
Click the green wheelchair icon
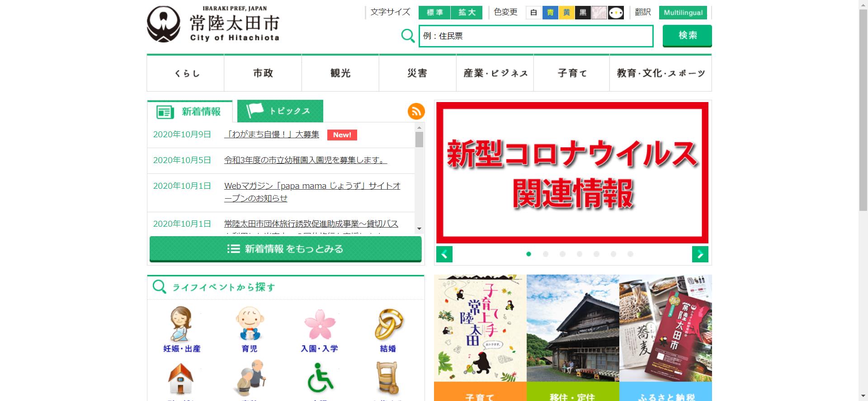click(320, 378)
